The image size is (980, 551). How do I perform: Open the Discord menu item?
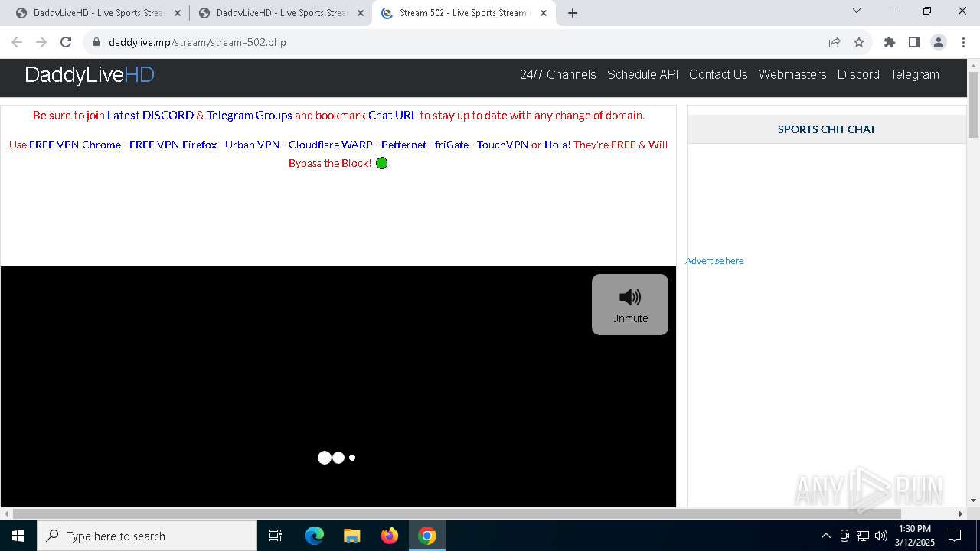tap(858, 74)
